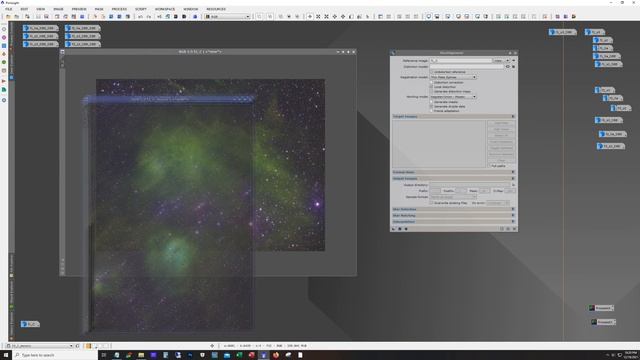Click the Reference image input field

(461, 60)
